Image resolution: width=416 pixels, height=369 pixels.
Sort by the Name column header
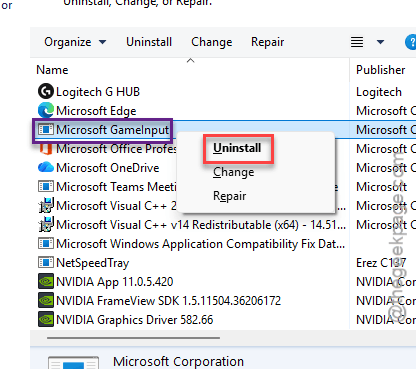(52, 70)
